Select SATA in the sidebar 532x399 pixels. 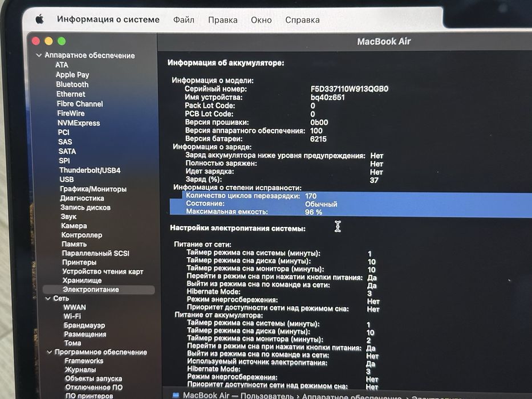[67, 151]
